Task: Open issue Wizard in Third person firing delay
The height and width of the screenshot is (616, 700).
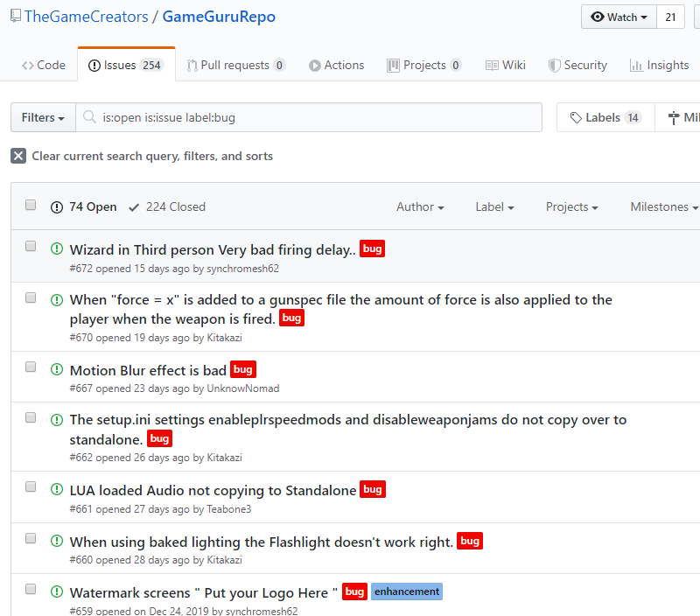Action: click(213, 249)
